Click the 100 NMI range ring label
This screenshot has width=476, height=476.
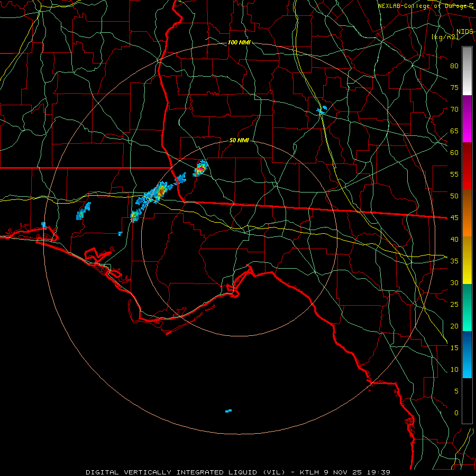pyautogui.click(x=239, y=42)
